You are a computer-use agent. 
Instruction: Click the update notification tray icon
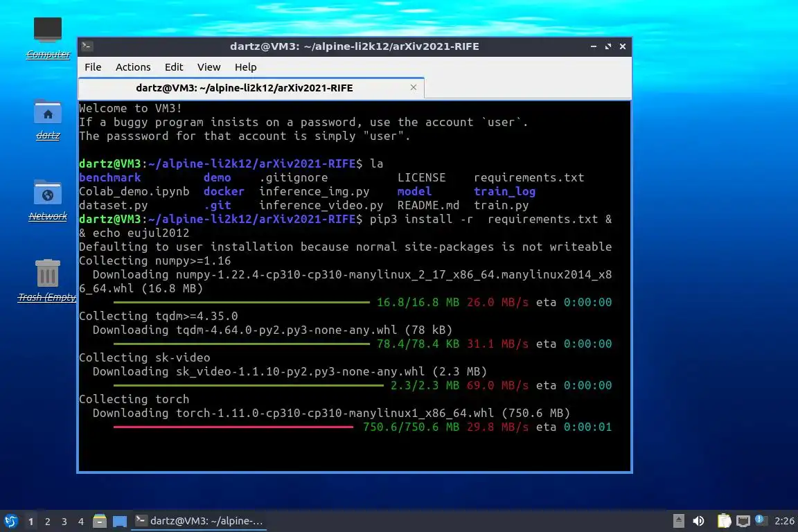coord(761,520)
